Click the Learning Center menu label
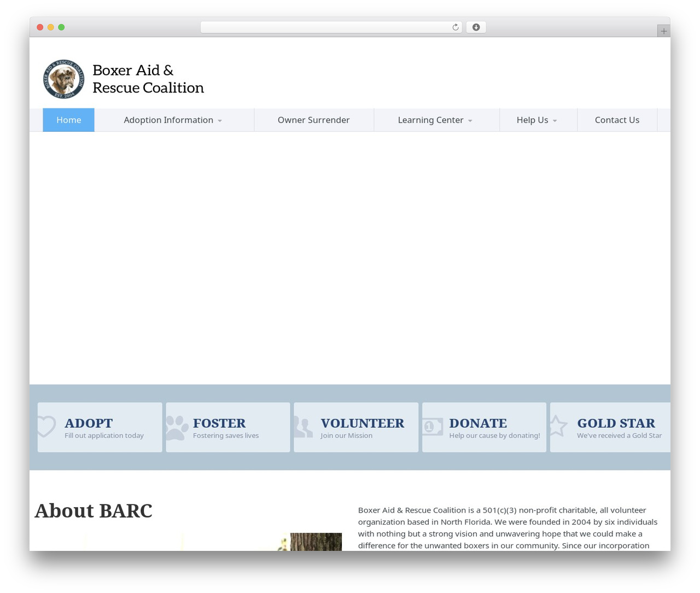Viewport: 700px width, 593px height. pos(430,120)
